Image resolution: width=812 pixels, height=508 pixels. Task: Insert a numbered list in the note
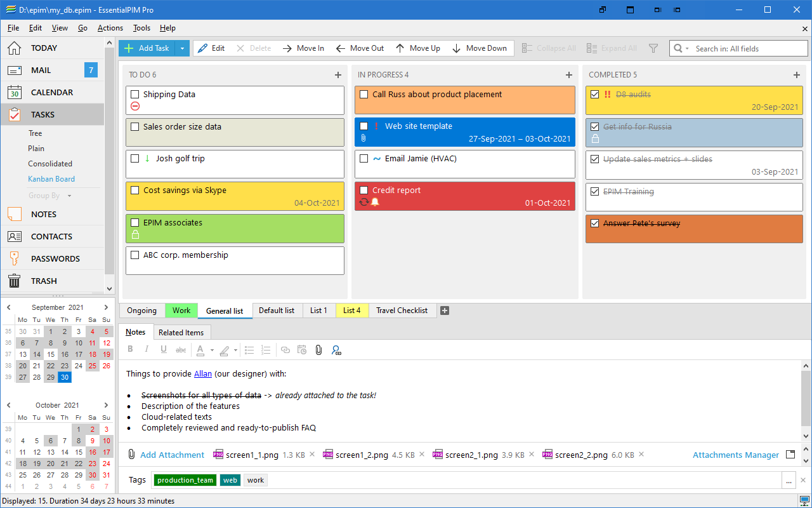(266, 349)
